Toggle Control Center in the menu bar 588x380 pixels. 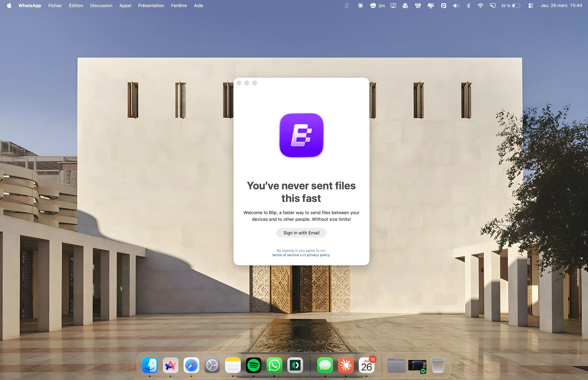pos(530,5)
